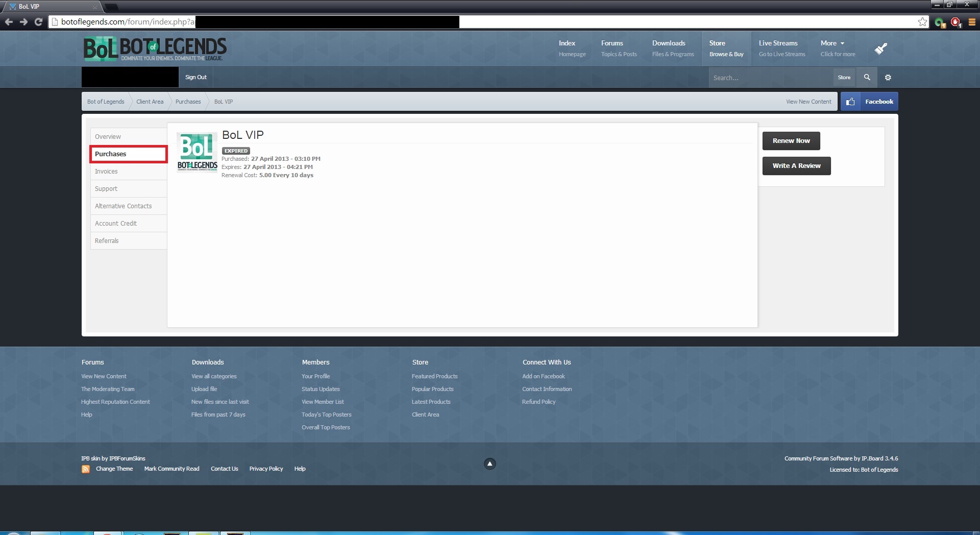This screenshot has height=535, width=980.
Task: Open View Member List footer link
Action: click(x=323, y=402)
